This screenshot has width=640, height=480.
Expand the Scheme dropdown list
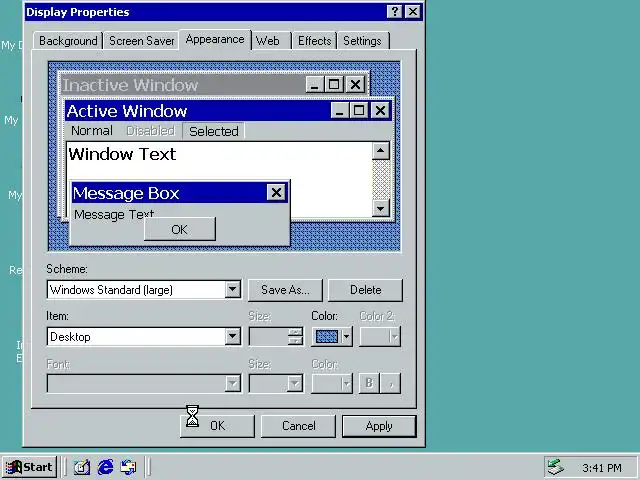(232, 290)
